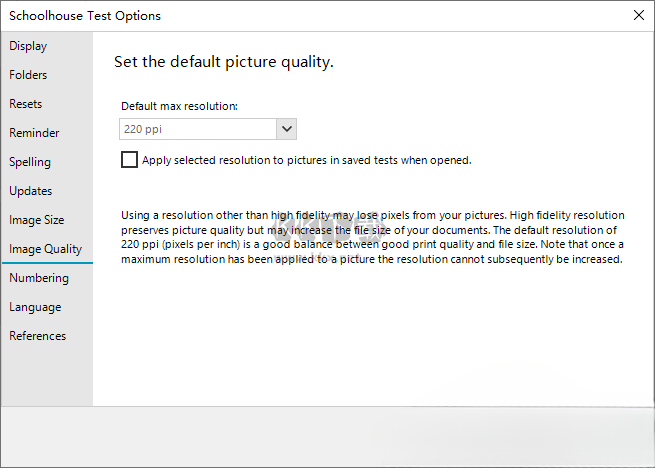Open the Display options tab
655x468 pixels.
pyautogui.click(x=28, y=46)
